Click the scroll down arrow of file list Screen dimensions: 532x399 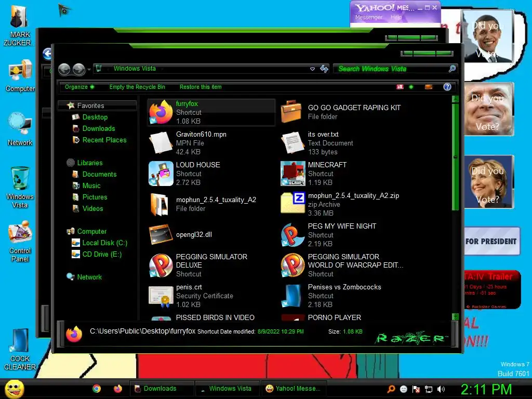(455, 316)
